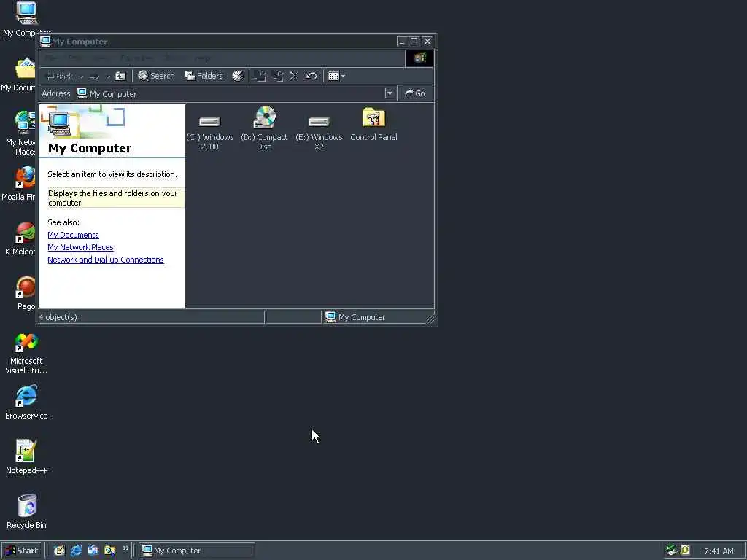Click the '4 object(s)' status bar text
Image resolution: width=747 pixels, height=560 pixels.
coord(58,317)
